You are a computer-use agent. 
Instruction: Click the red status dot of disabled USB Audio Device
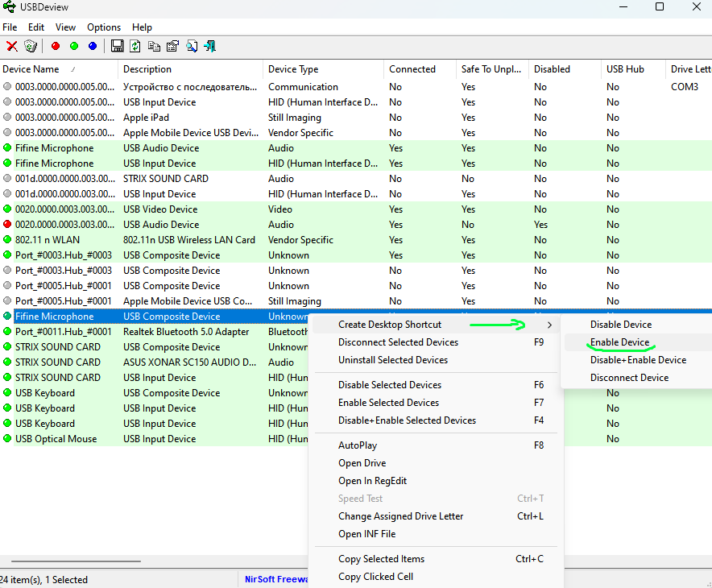click(7, 224)
